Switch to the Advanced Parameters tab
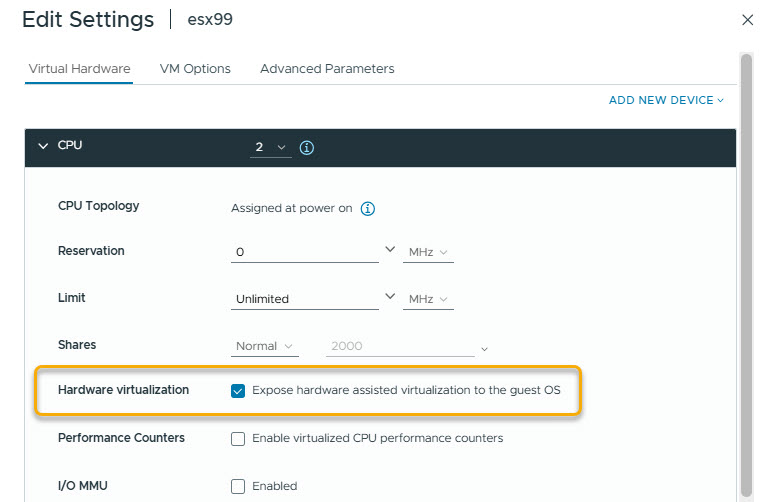Image resolution: width=774 pixels, height=502 pixels. (327, 69)
